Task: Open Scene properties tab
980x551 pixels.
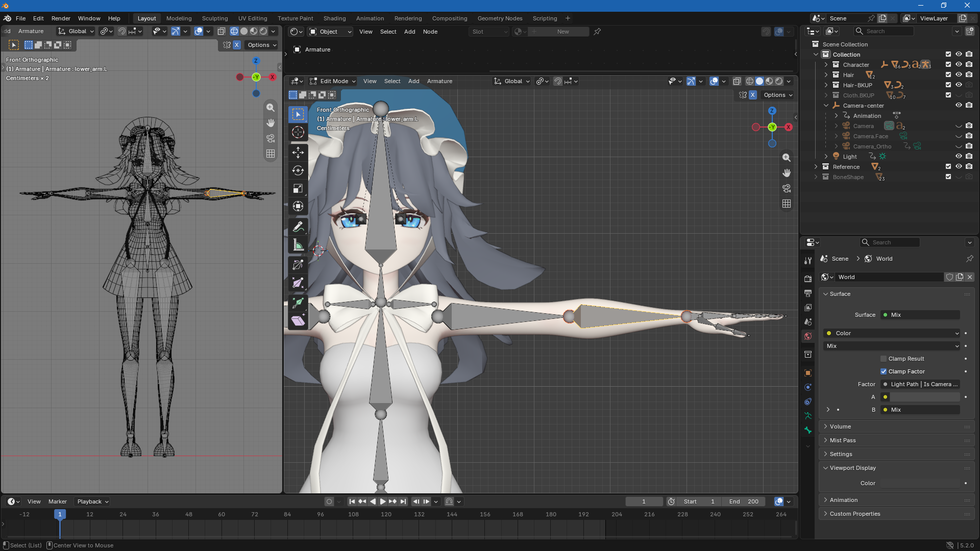Action: pyautogui.click(x=808, y=322)
